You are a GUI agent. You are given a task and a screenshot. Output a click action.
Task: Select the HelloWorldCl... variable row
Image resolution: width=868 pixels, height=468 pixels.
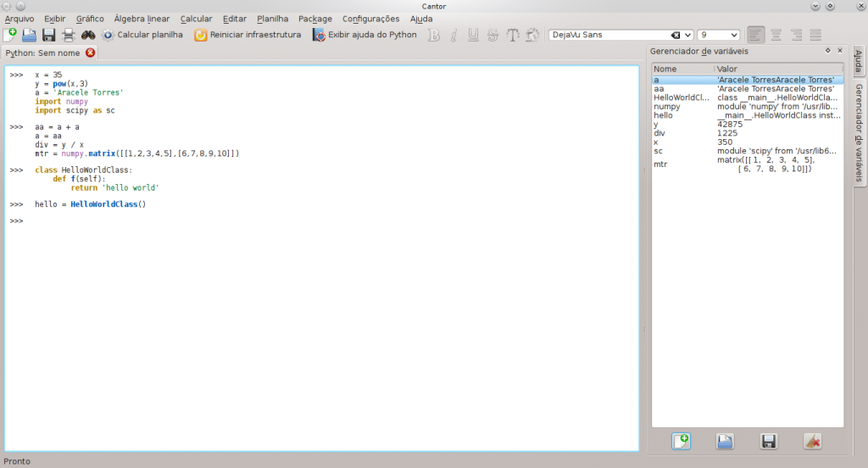pyautogui.click(x=748, y=97)
